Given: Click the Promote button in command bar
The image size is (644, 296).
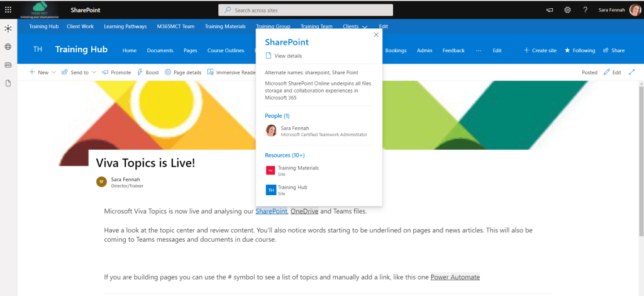Looking at the screenshot, I should click(116, 72).
